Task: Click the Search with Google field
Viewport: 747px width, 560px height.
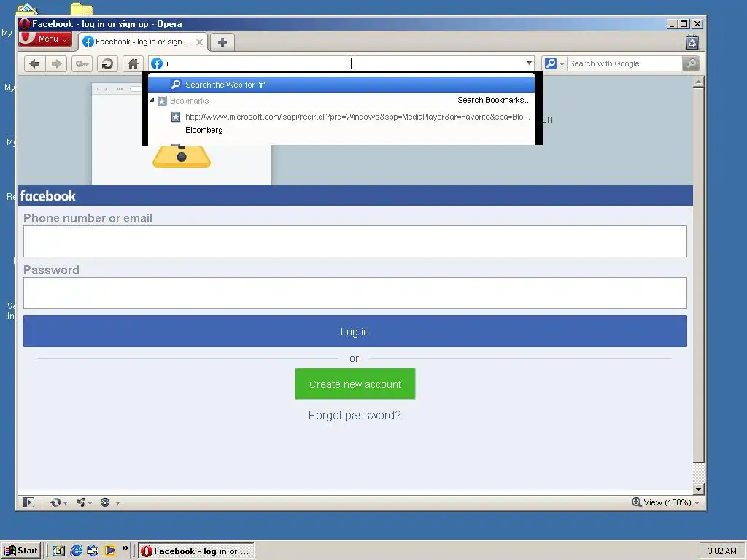Action: coord(624,63)
